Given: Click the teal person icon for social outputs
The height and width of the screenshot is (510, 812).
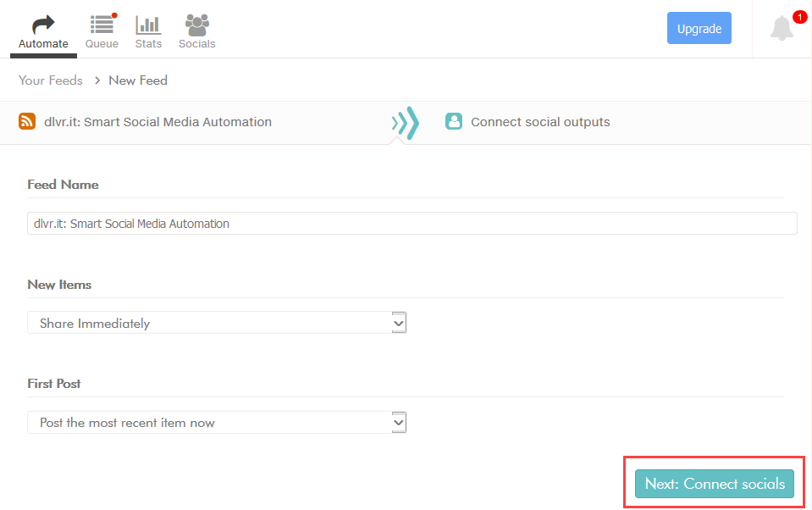Looking at the screenshot, I should tap(454, 121).
